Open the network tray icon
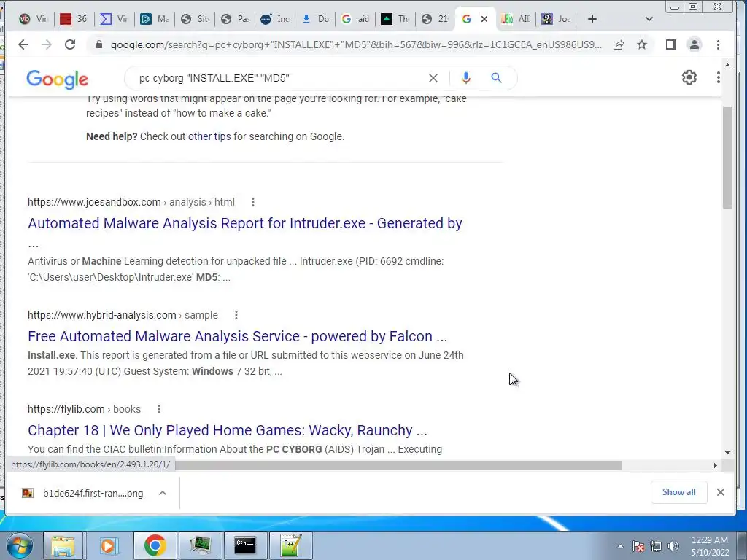 coord(656,546)
